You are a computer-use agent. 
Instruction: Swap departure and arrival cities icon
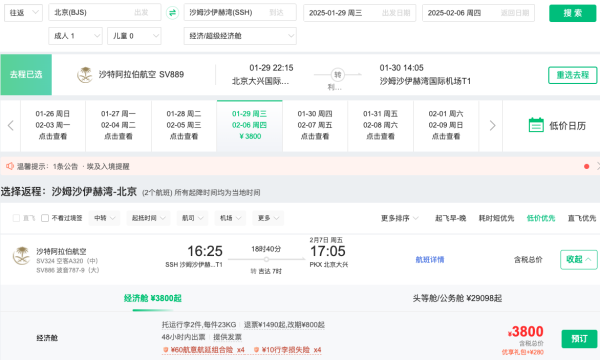[172, 13]
